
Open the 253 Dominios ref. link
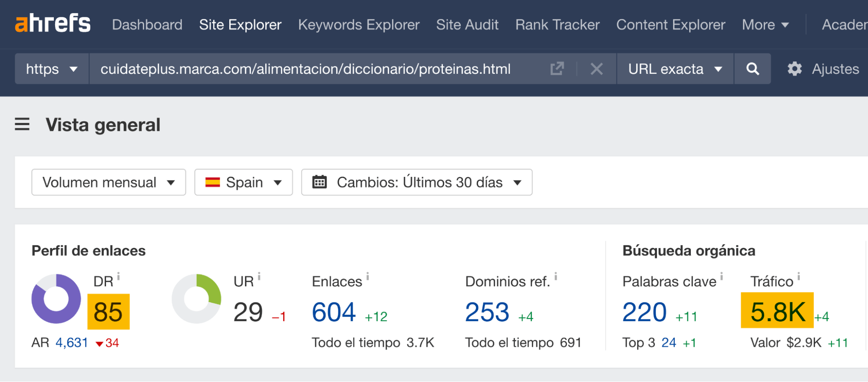coord(487,312)
